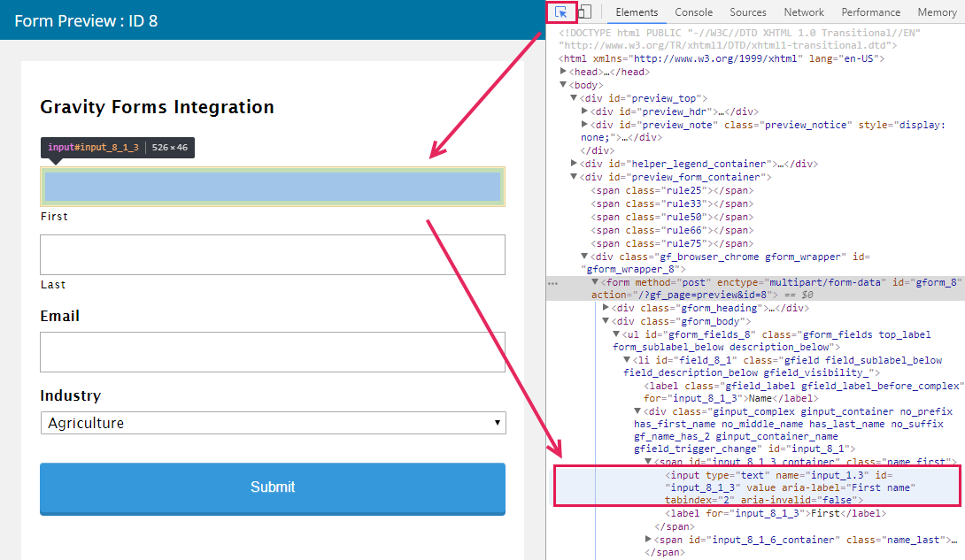Collapse the ul#gform_fields_8 list node
Image resolution: width=965 pixels, height=560 pixels.
[614, 334]
